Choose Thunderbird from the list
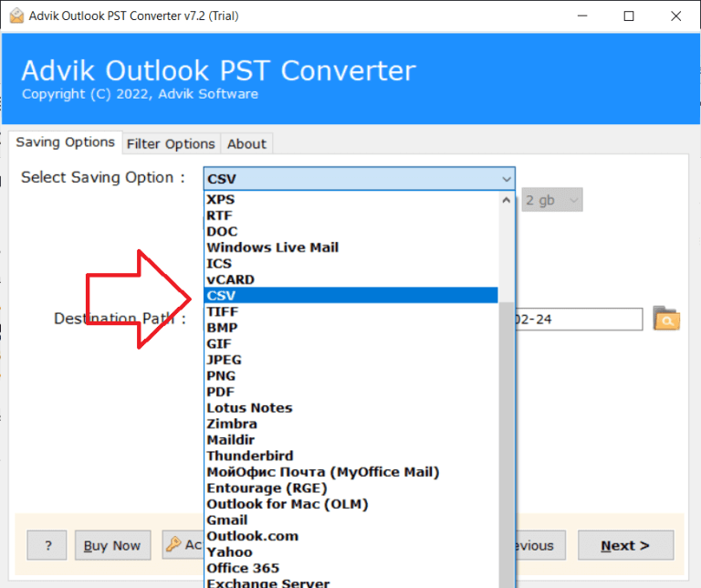The image size is (701, 588). coord(350,457)
